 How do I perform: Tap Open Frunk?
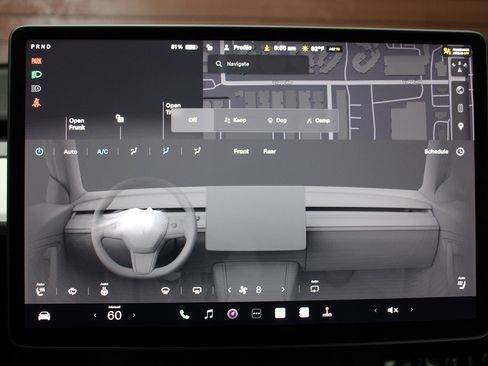[x=77, y=124]
